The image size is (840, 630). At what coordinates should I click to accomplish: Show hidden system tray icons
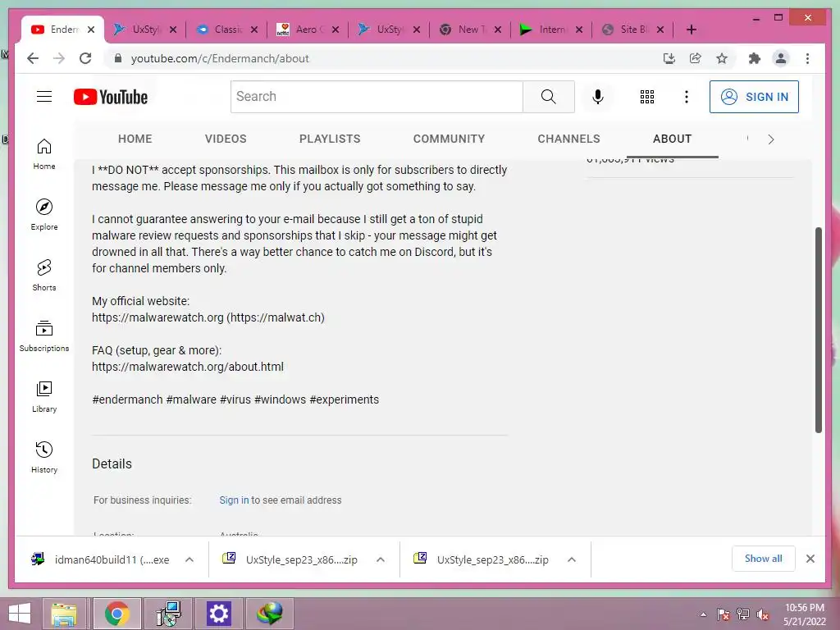(x=703, y=614)
